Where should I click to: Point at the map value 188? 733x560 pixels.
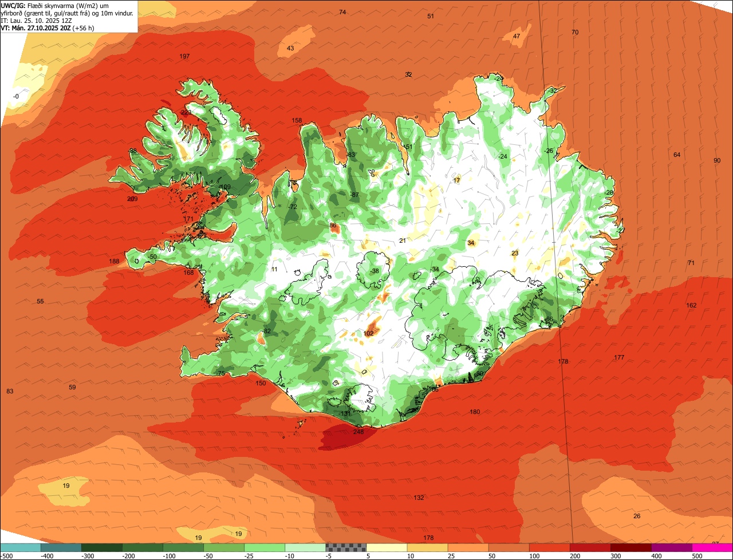tap(115, 262)
